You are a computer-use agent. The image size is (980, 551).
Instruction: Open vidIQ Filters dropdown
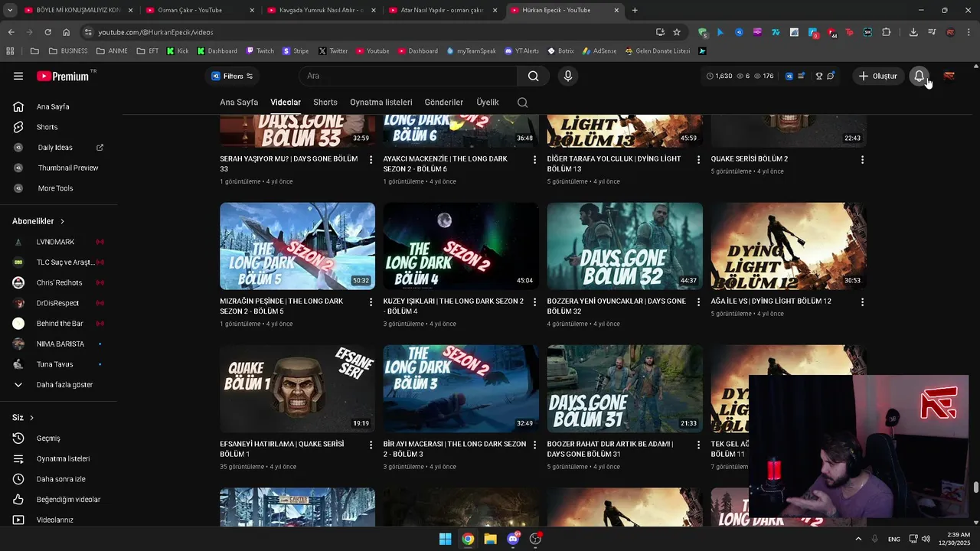(x=232, y=76)
